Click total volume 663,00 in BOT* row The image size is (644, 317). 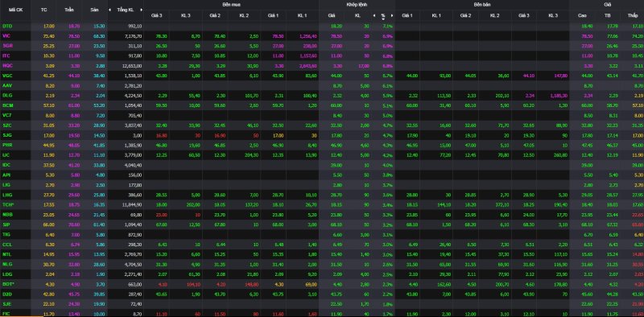(x=135, y=284)
